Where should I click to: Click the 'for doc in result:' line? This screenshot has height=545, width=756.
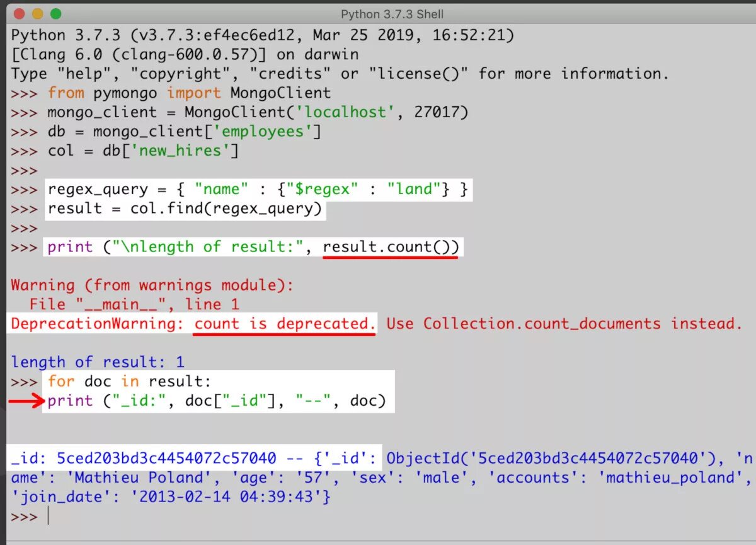coord(130,381)
